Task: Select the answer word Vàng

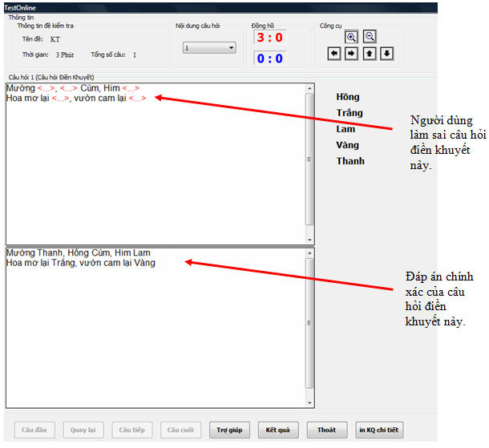Action: click(347, 145)
